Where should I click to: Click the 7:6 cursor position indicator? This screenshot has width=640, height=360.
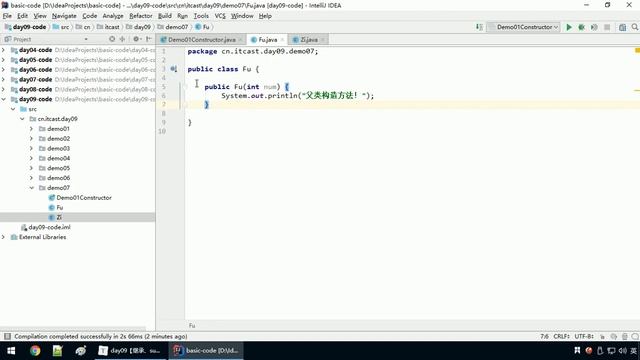point(544,336)
